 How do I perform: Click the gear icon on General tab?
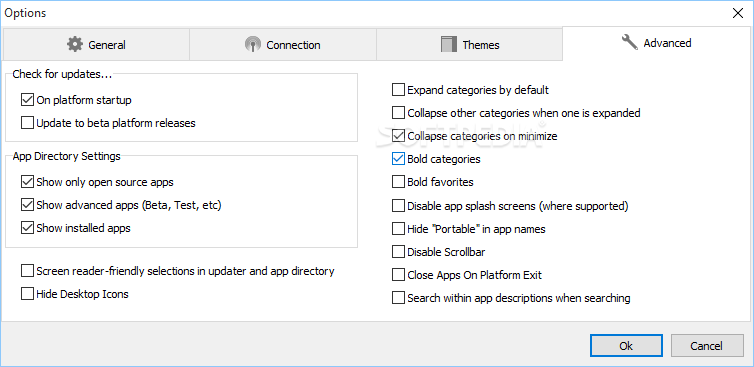click(x=75, y=45)
